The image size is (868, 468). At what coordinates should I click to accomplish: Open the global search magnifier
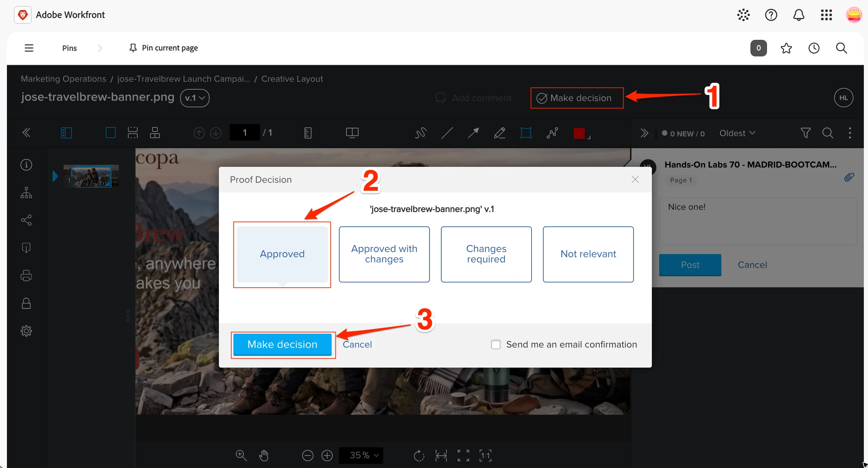tap(841, 48)
